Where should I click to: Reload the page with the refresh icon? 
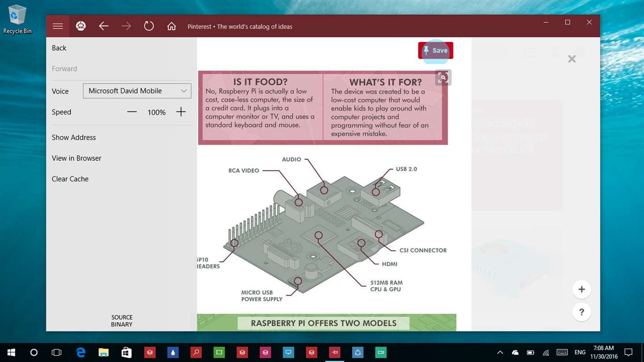point(149,26)
